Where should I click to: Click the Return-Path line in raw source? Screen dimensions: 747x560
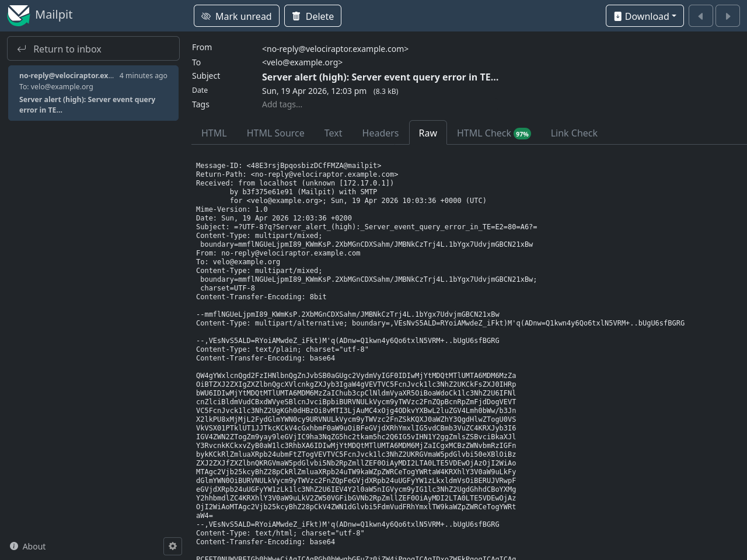point(297,174)
